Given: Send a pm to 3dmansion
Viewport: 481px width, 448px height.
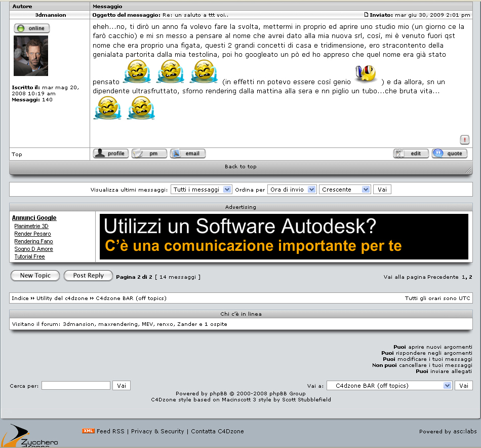Looking at the screenshot, I should pyautogui.click(x=149, y=153).
